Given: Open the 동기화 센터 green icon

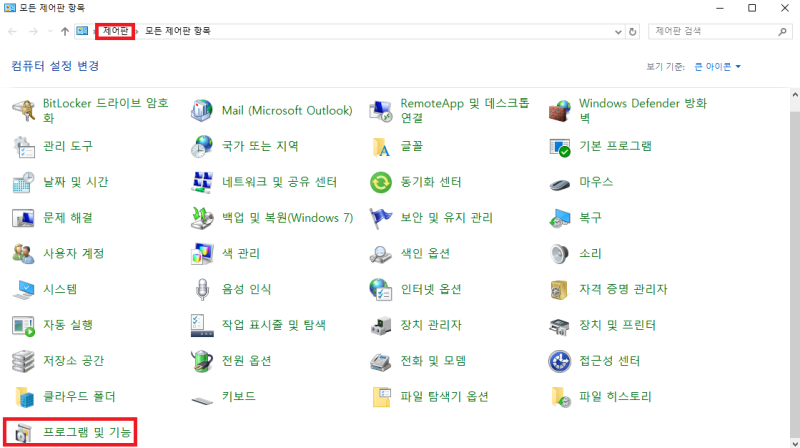Looking at the screenshot, I should tap(381, 182).
